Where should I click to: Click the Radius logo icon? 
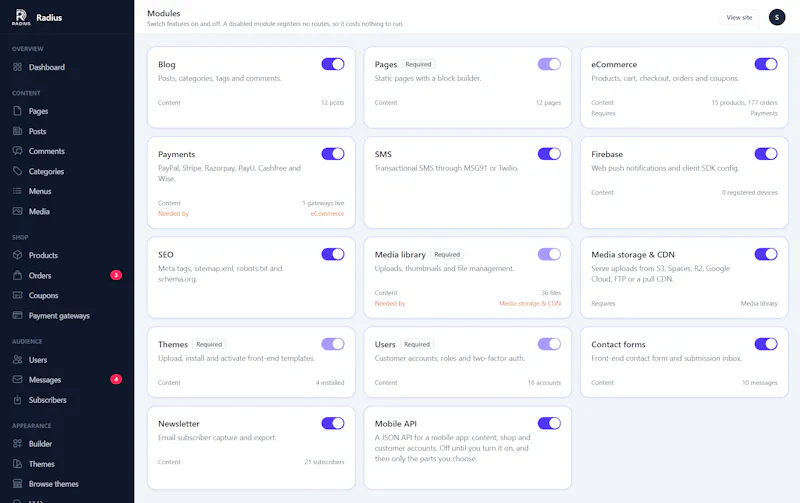coord(21,17)
